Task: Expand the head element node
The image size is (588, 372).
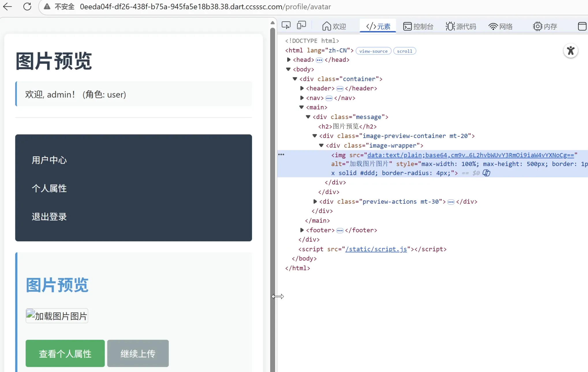Action: pyautogui.click(x=288, y=60)
